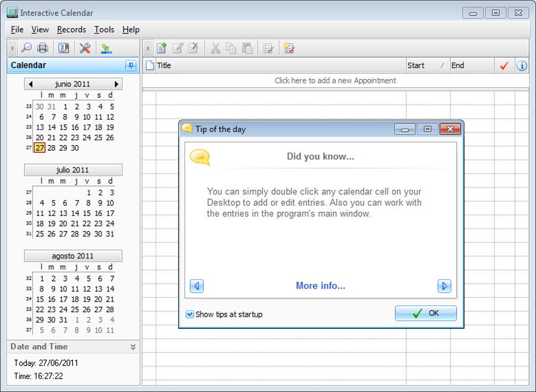536x392 pixels.
Task: Open the Records menu
Action: coord(71,29)
